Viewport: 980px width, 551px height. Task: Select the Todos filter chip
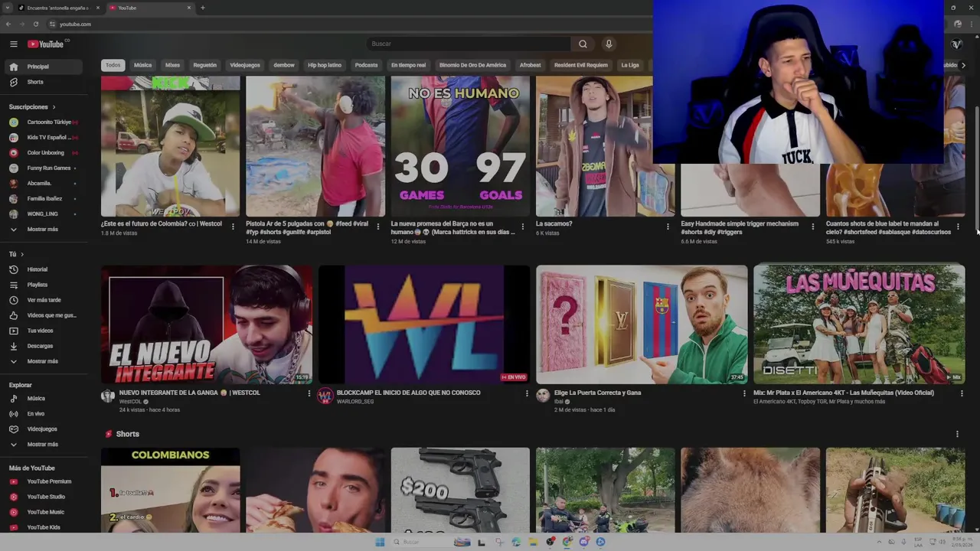tap(113, 65)
